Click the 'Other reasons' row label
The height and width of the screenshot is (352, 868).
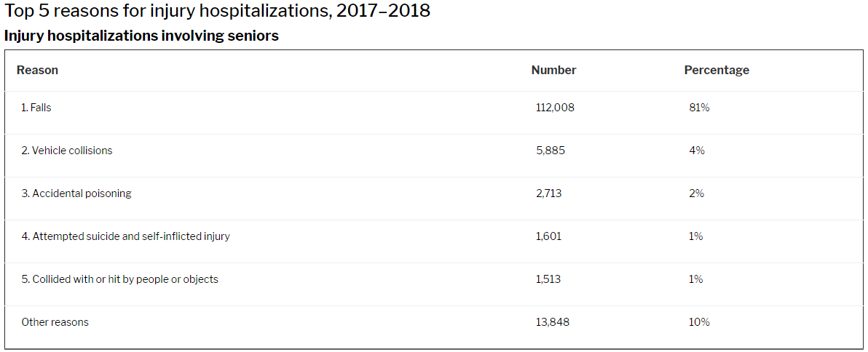click(55, 322)
